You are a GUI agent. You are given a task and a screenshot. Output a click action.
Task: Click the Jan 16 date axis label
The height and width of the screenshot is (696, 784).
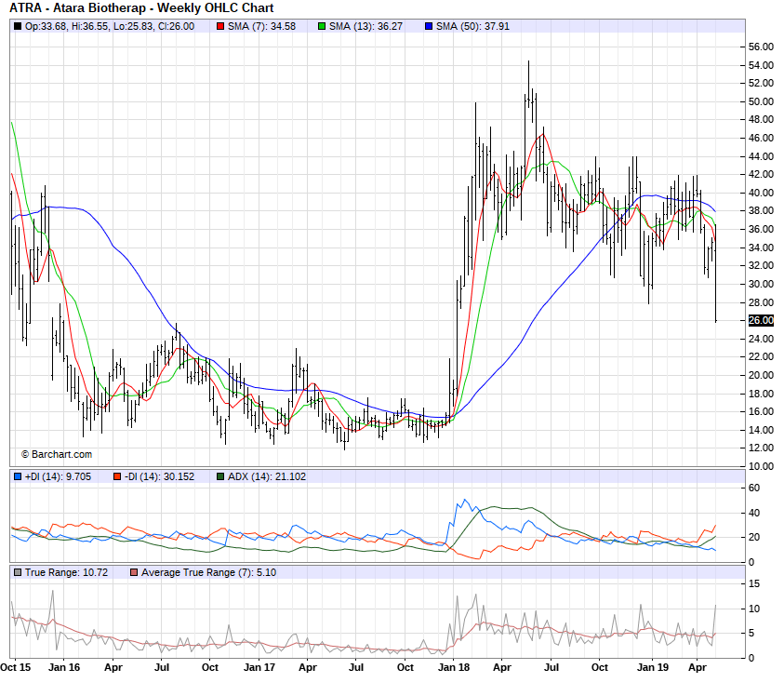[64, 667]
